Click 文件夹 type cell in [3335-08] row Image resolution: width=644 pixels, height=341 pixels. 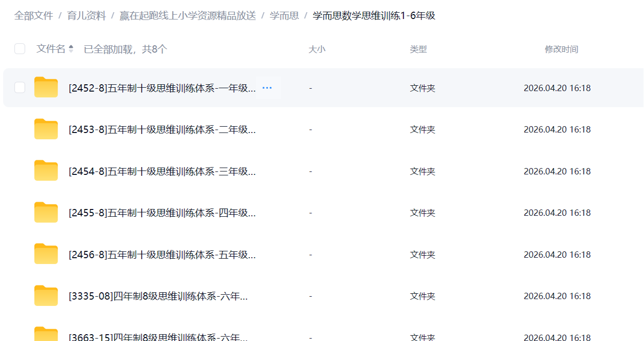[423, 296]
